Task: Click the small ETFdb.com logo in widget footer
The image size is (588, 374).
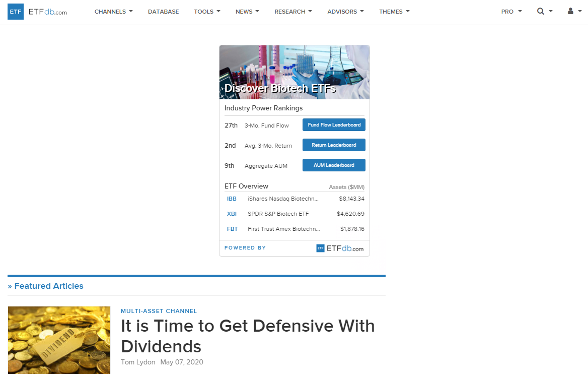Action: [340, 248]
